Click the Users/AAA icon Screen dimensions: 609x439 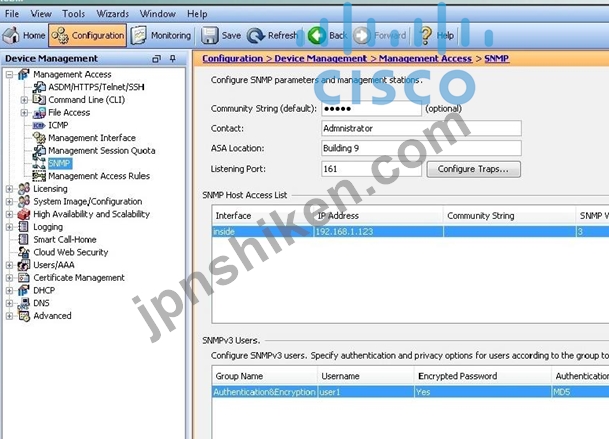(x=24, y=265)
